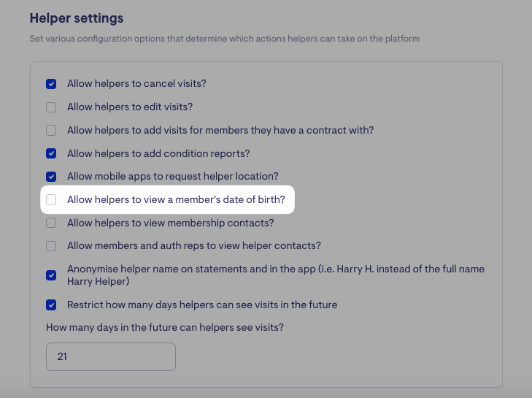This screenshot has height=398, width=532.
Task: Click the days in the future input field
Action: [x=111, y=357]
